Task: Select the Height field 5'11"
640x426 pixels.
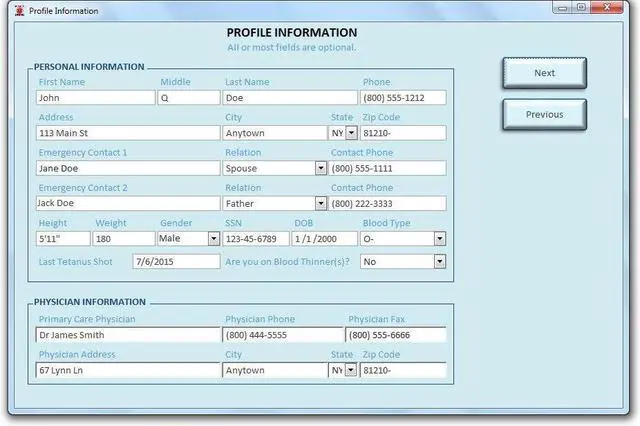Action: click(x=63, y=239)
